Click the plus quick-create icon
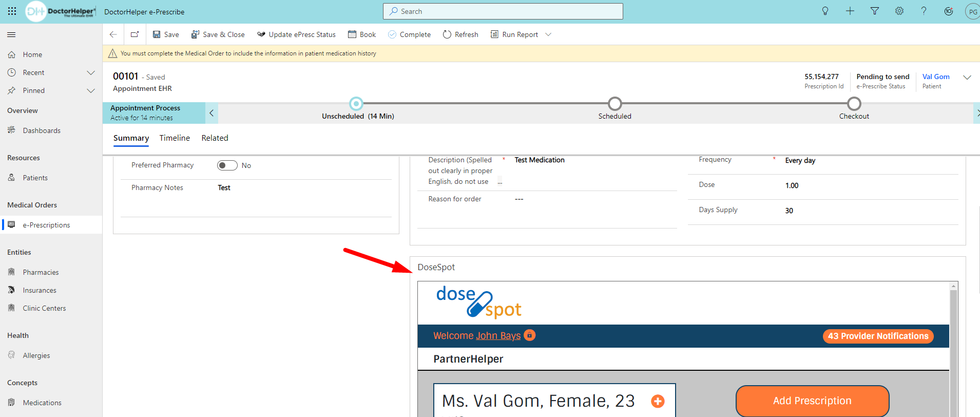Screen dimensions: 980x417 (x=850, y=11)
